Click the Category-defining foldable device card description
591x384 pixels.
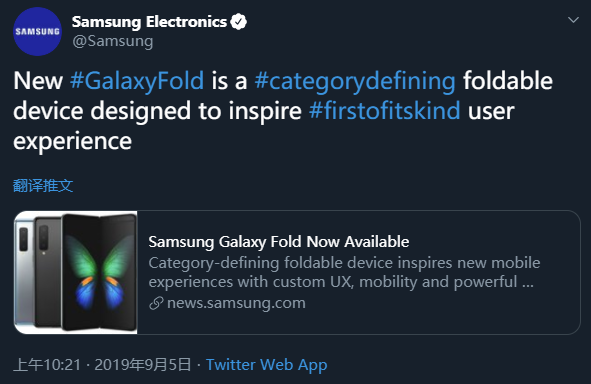344,272
